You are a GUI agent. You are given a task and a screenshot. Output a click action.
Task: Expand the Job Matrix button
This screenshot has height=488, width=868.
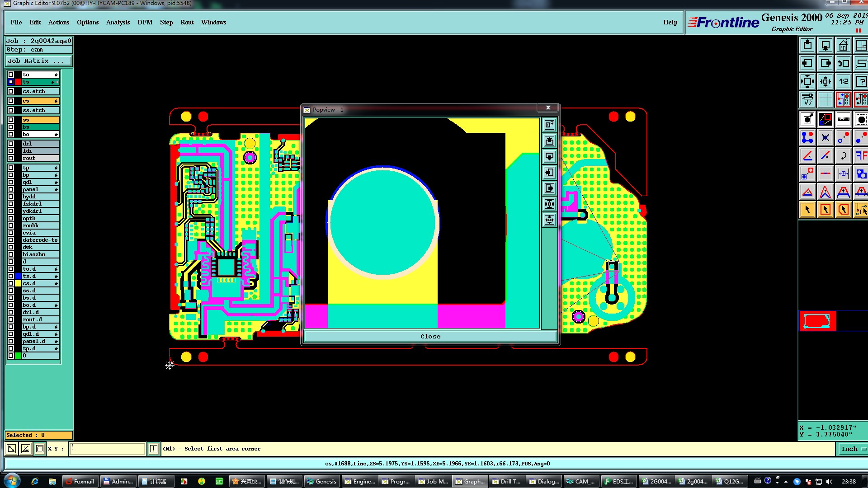pyautogui.click(x=38, y=61)
